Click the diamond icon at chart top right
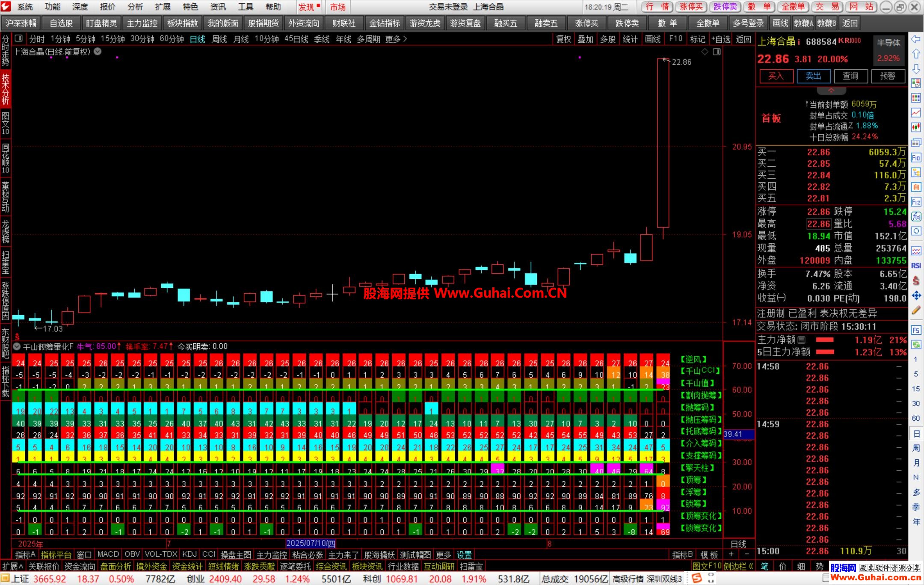 705,52
